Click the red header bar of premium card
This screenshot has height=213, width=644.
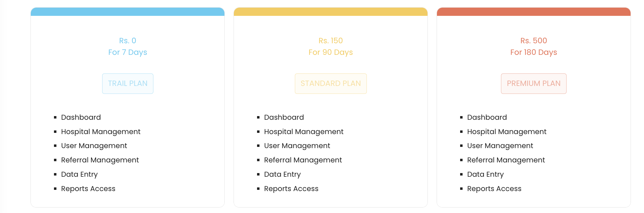(534, 12)
